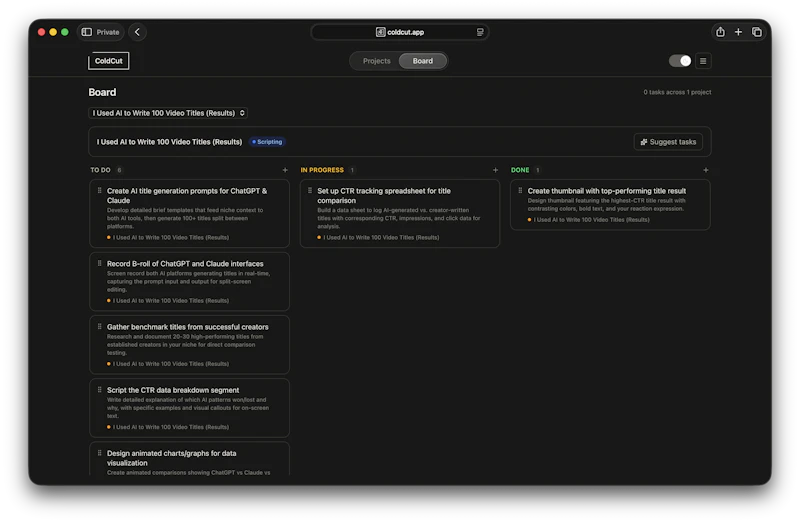Go back with the browser back arrow
The width and height of the screenshot is (800, 523).
pyautogui.click(x=137, y=32)
